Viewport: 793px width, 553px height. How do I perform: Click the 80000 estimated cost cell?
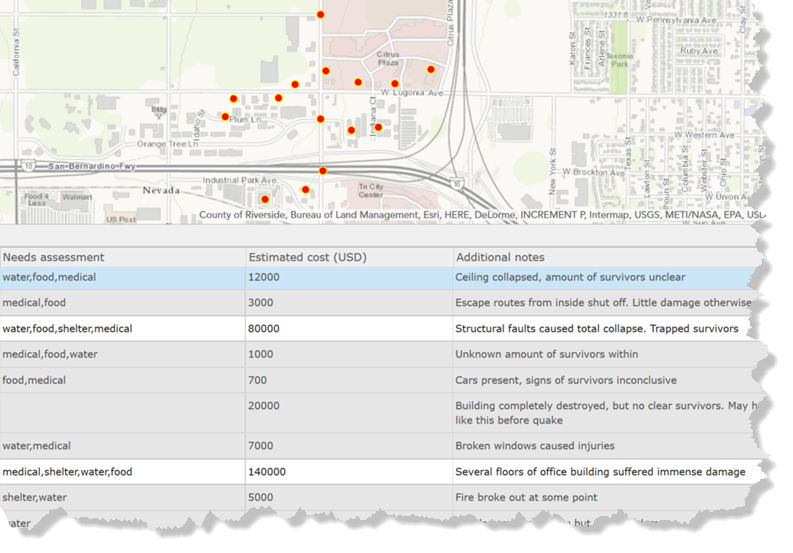click(x=264, y=328)
